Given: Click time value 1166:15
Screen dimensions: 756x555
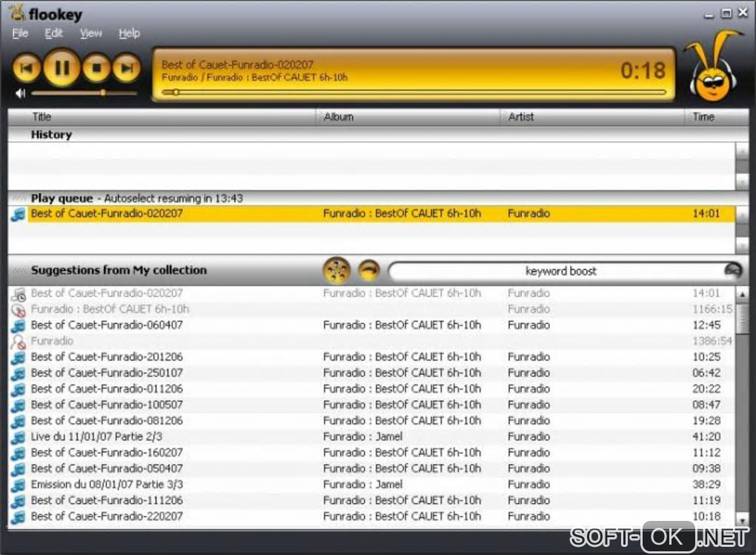Looking at the screenshot, I should coord(712,309).
